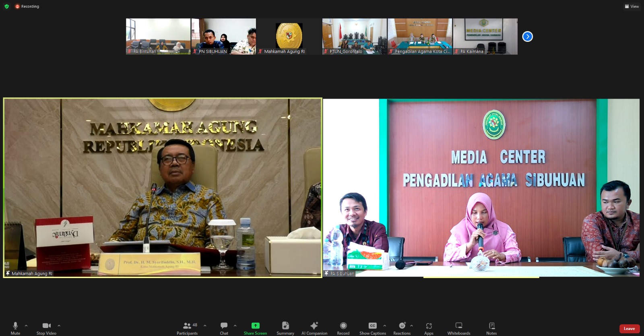This screenshot has width=644, height=336.
Task: Open Zoom Apps
Action: pyautogui.click(x=429, y=328)
